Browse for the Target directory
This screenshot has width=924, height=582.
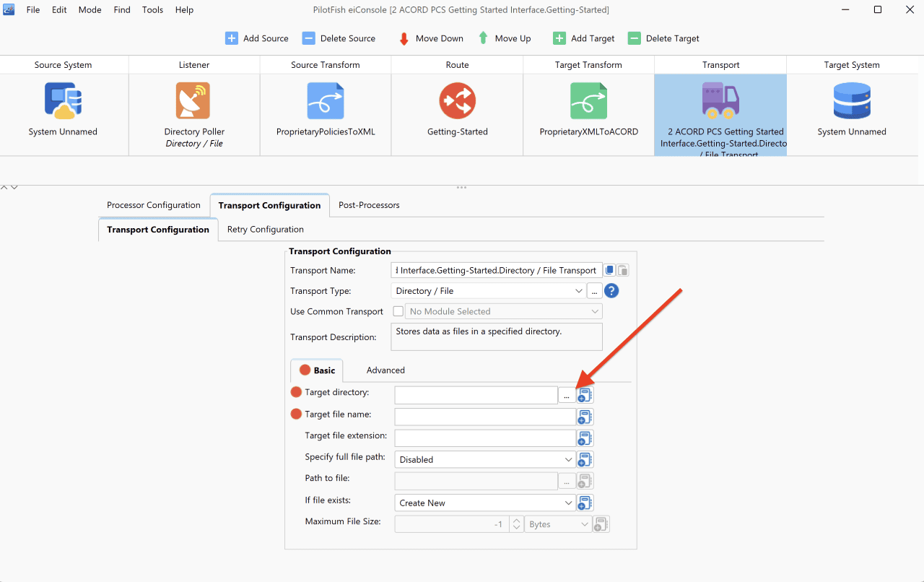(567, 396)
